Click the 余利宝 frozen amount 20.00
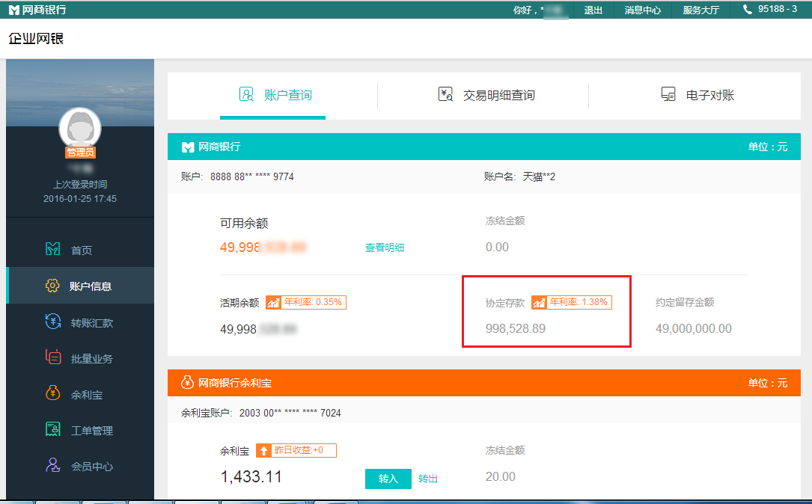Image resolution: width=812 pixels, height=504 pixels. coord(500,476)
